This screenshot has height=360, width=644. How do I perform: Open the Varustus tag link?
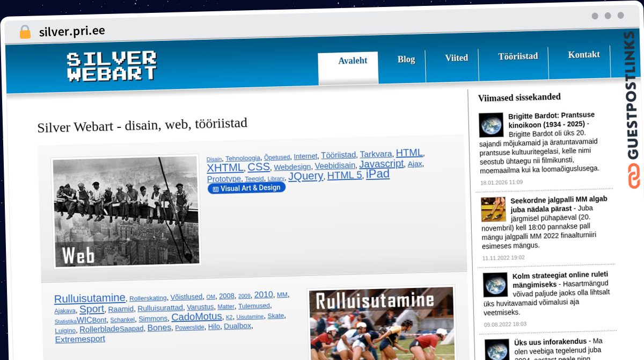(x=200, y=307)
